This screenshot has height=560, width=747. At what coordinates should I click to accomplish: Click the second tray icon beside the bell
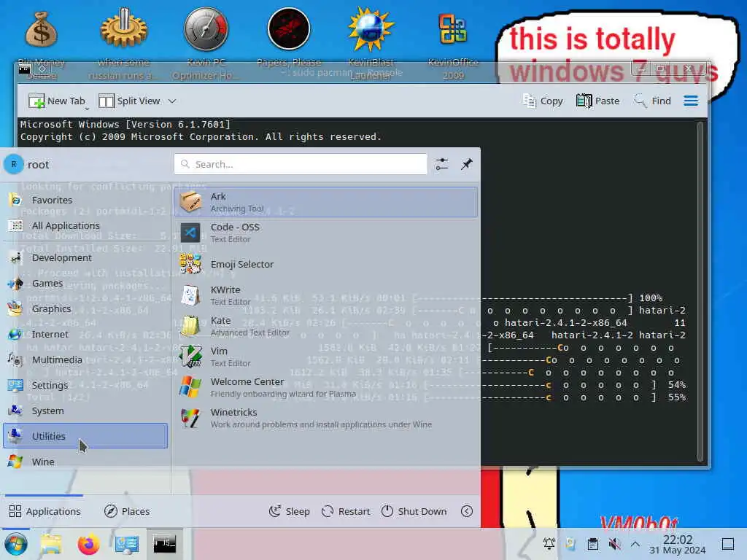coord(570,544)
